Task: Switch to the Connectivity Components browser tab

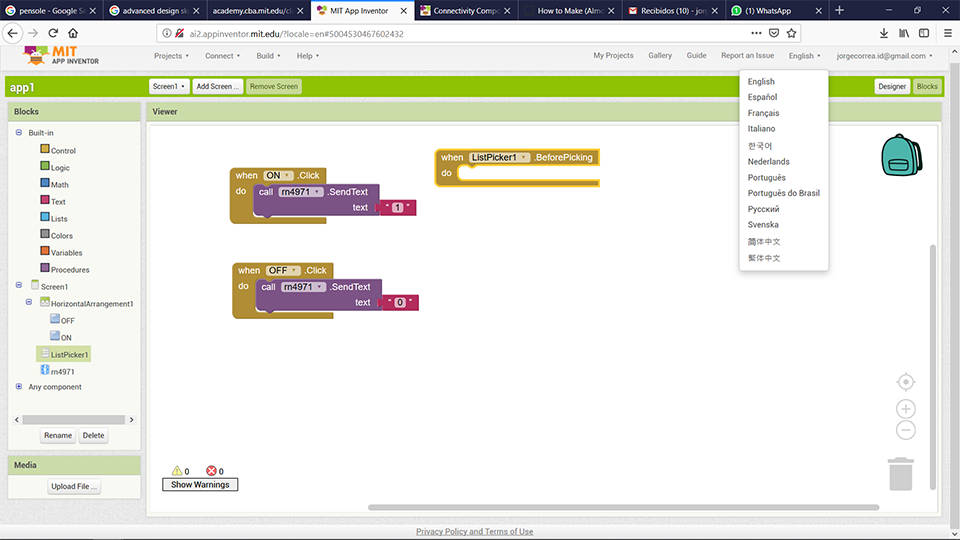Action: (x=466, y=10)
